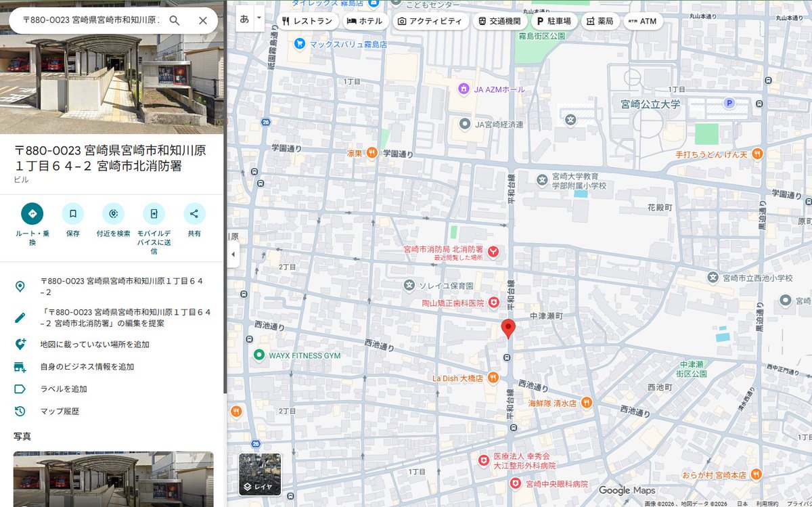Image resolution: width=812 pixels, height=507 pixels.
Task: Select 凛果 restaurant marker
Action: [371, 154]
